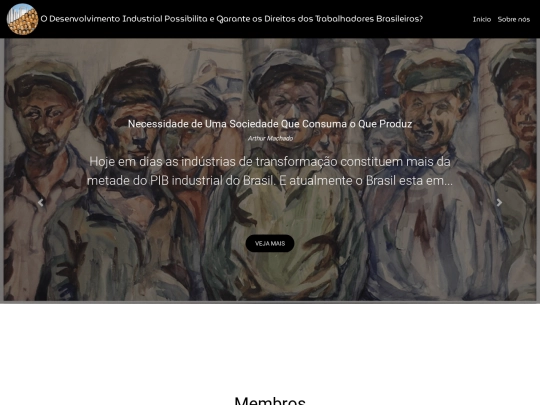
Task: Open the site title 'O Desenvolvimento Industrial...' link
Action: 232,19
